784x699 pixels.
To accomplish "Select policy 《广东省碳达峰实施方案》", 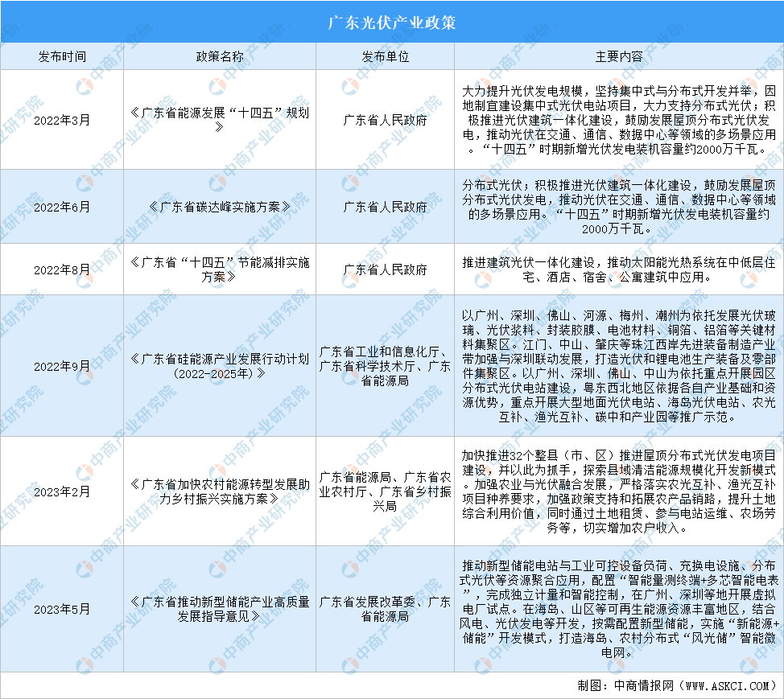I will pyautogui.click(x=220, y=207).
